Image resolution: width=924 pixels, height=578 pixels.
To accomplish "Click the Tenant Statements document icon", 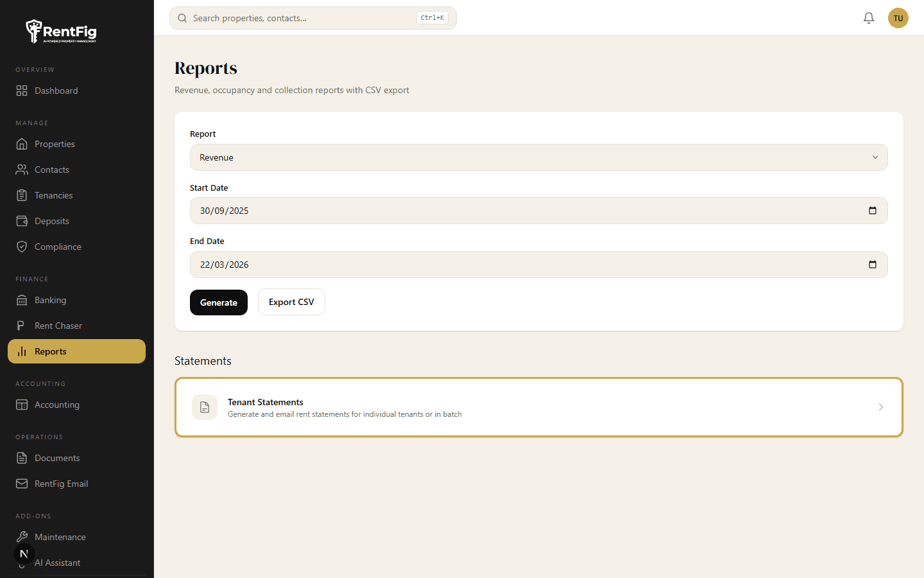I will (x=204, y=407).
